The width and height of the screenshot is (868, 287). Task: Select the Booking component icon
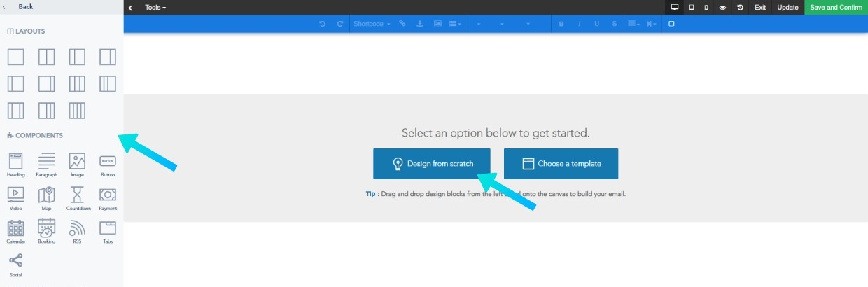[x=47, y=228]
